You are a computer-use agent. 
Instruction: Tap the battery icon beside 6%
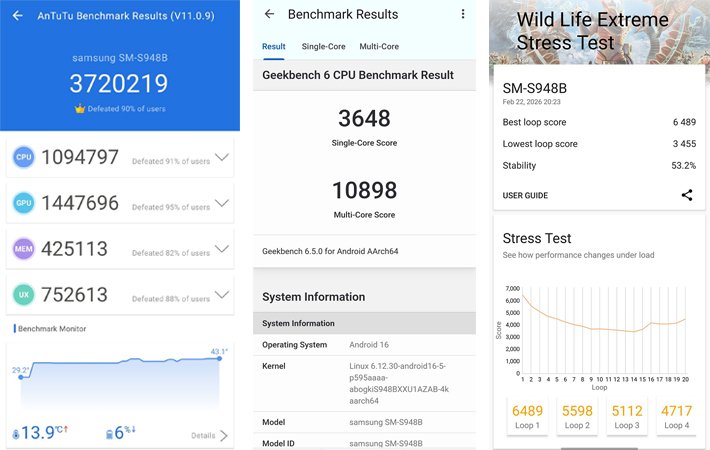click(109, 435)
